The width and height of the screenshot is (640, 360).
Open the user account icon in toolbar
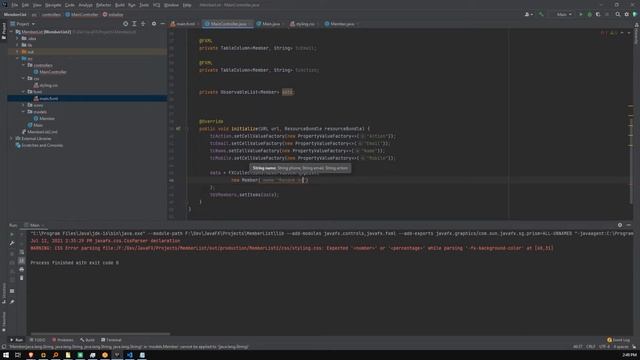[528, 14]
